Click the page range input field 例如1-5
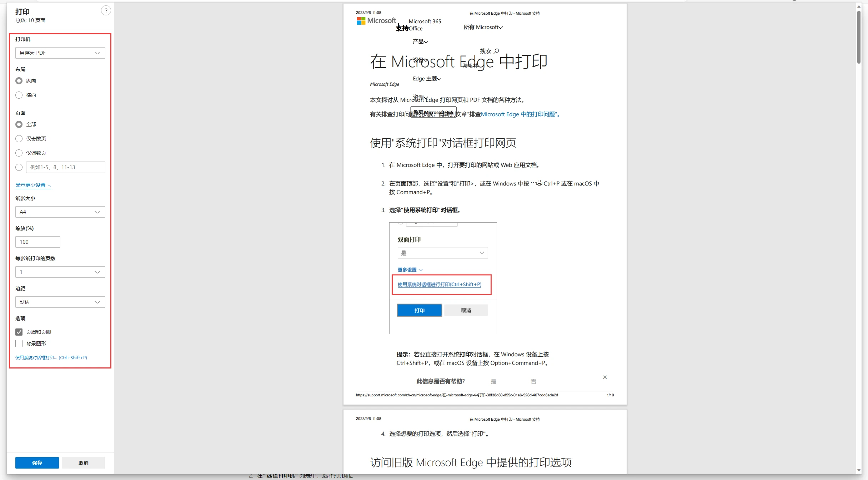The width and height of the screenshot is (868, 480). tap(66, 167)
